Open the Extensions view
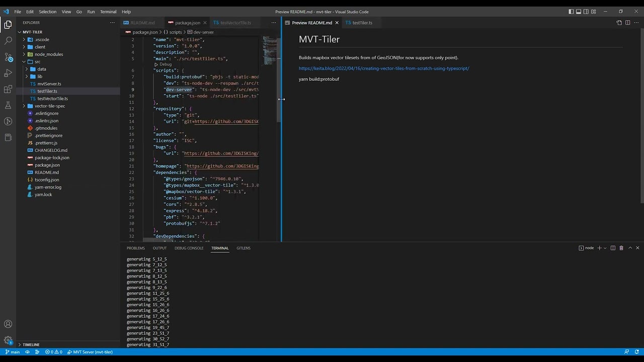Viewport: 644px width, 362px height. [x=8, y=89]
